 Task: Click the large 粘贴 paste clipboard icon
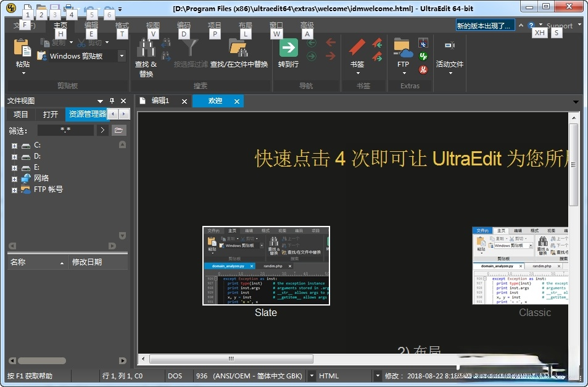click(x=22, y=48)
